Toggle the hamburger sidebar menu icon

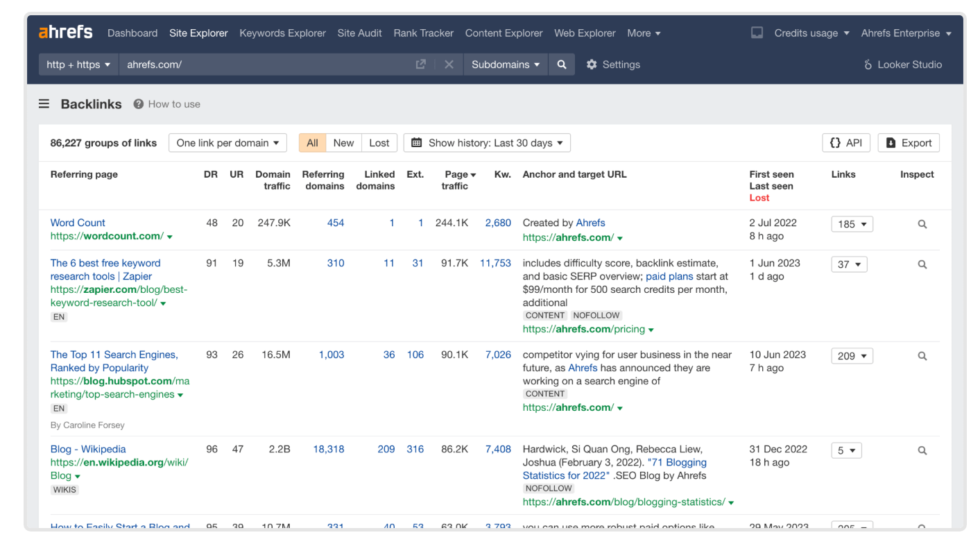click(44, 104)
